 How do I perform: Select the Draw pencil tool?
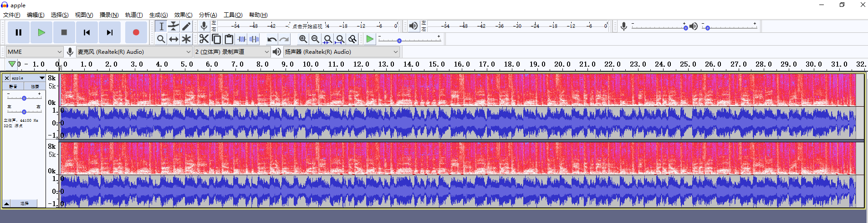186,26
